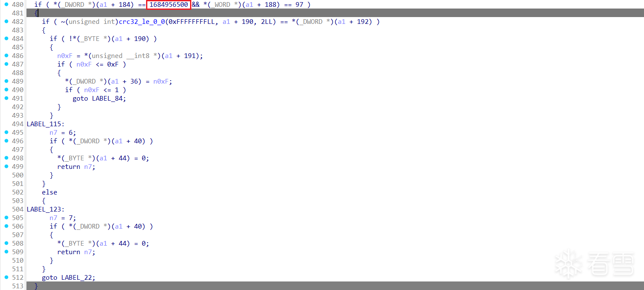644x290 pixels.
Task: Click the highlighted opening brace on line 481
Action: tap(36, 13)
